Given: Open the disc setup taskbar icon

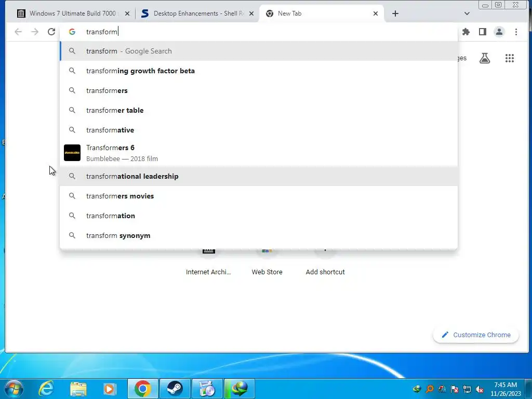Looking at the screenshot, I should point(207,389).
